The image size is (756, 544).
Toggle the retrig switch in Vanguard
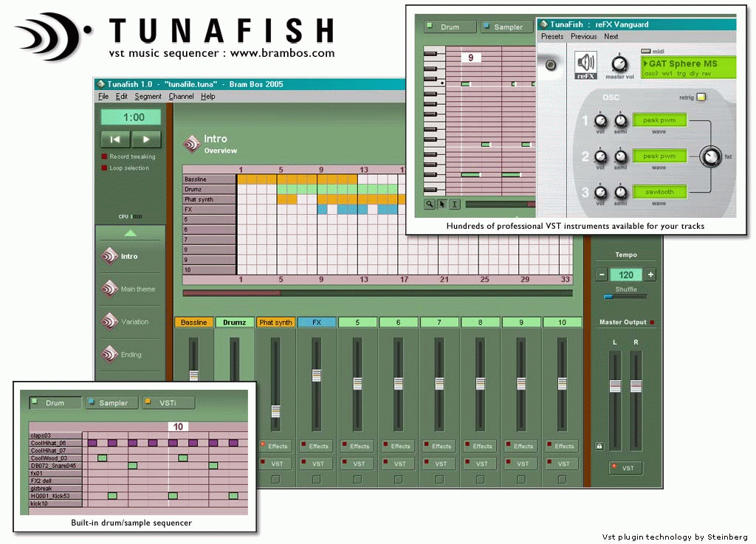coord(701,97)
